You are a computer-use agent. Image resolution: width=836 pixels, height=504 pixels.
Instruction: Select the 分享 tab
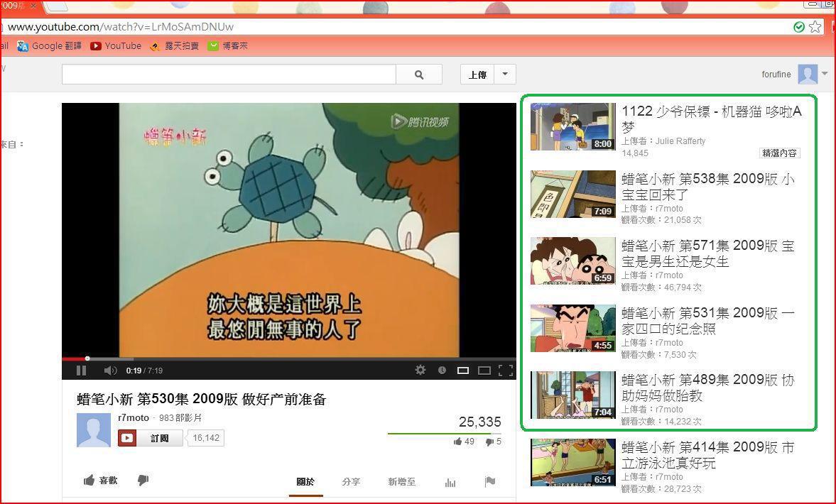351,481
